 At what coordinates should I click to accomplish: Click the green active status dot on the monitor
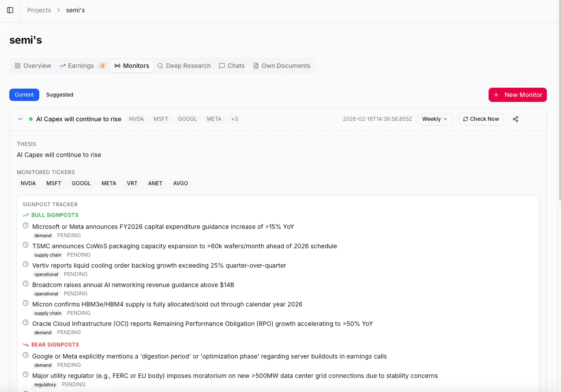tap(30, 119)
